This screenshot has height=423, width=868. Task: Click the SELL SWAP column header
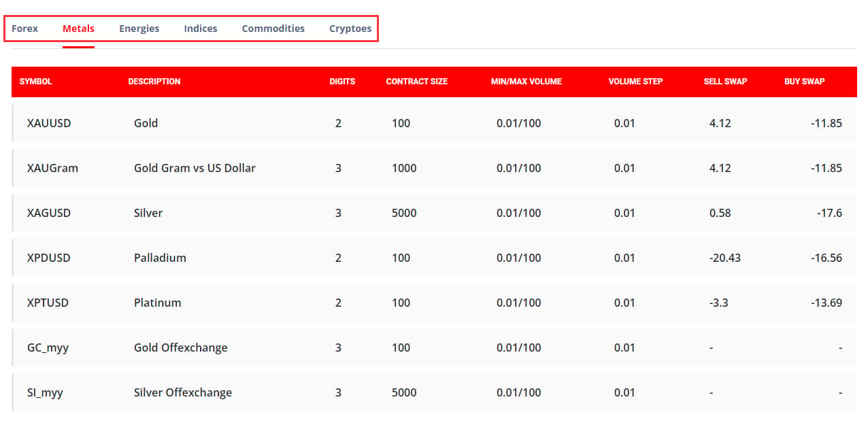coord(726,82)
